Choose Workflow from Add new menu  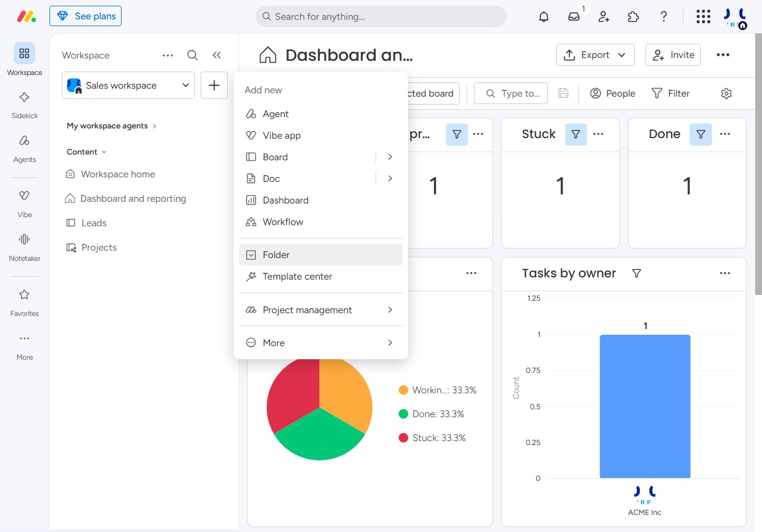point(320,222)
